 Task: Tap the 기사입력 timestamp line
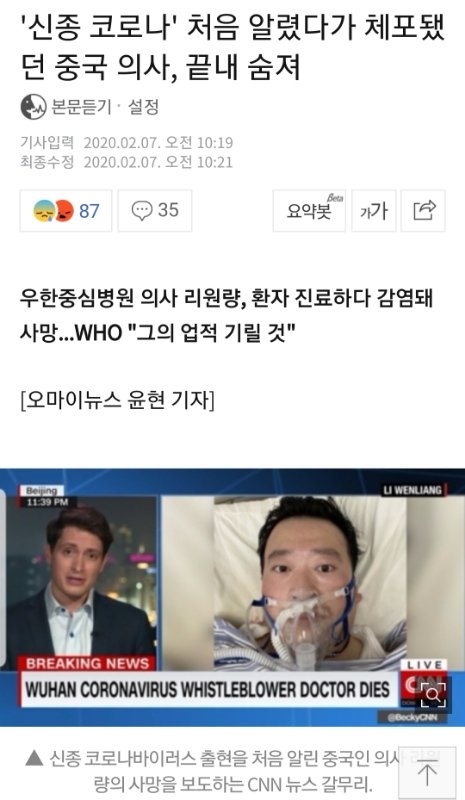pos(127,142)
